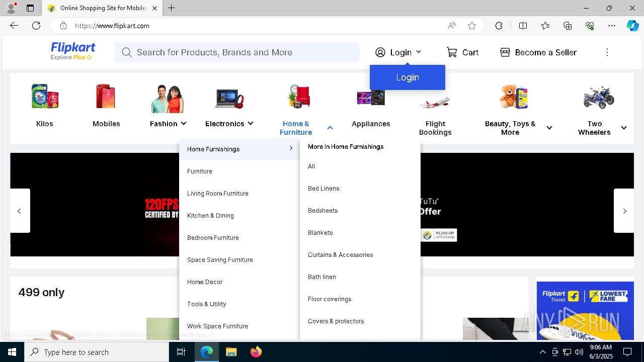Show next banner slide
644x362 pixels.
click(624, 211)
